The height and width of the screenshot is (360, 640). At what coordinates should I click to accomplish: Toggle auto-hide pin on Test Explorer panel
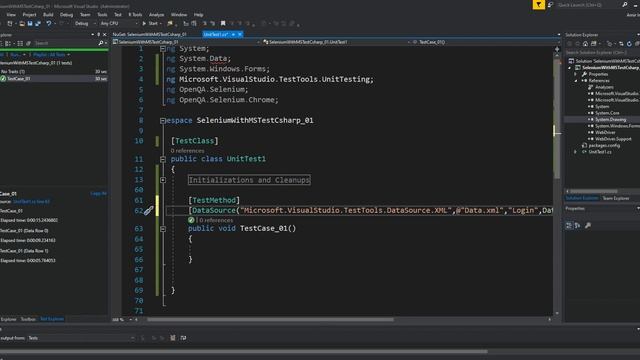point(98,35)
